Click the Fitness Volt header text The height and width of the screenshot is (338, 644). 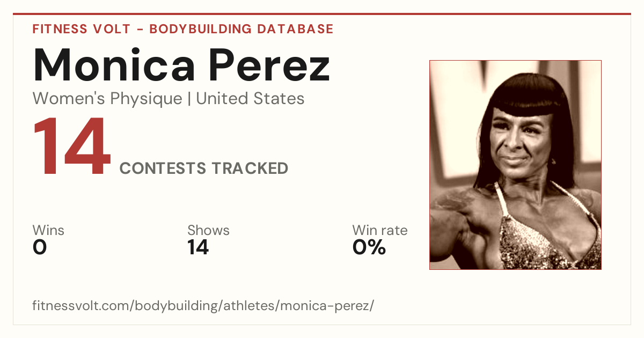tap(82, 29)
